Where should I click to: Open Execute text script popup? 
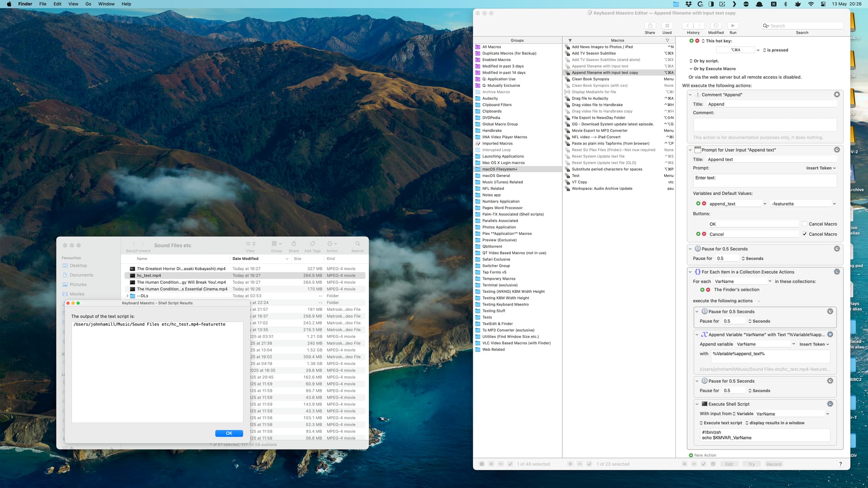721,423
